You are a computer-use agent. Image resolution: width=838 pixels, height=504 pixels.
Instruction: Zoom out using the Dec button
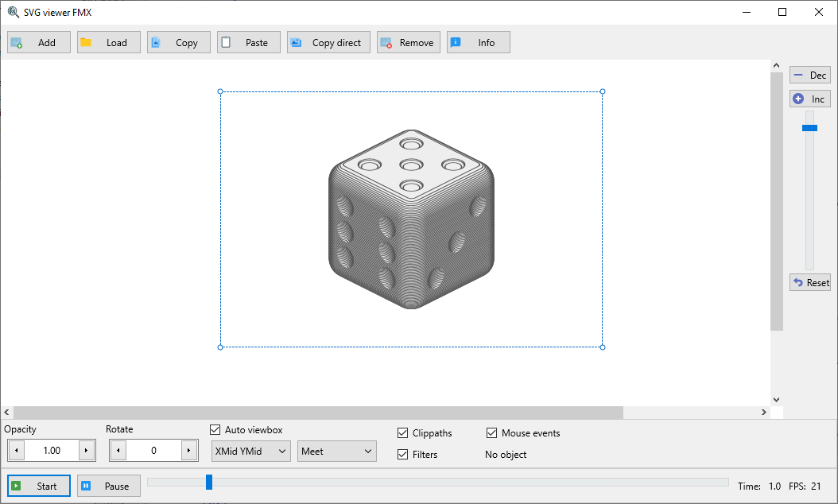click(x=809, y=76)
